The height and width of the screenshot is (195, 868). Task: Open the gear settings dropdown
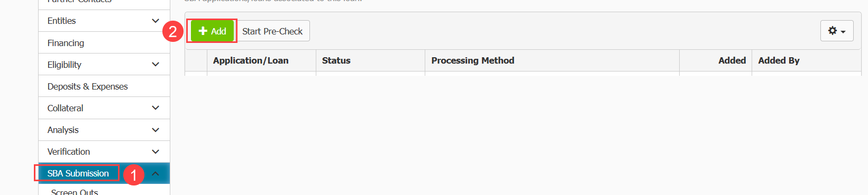tap(837, 31)
